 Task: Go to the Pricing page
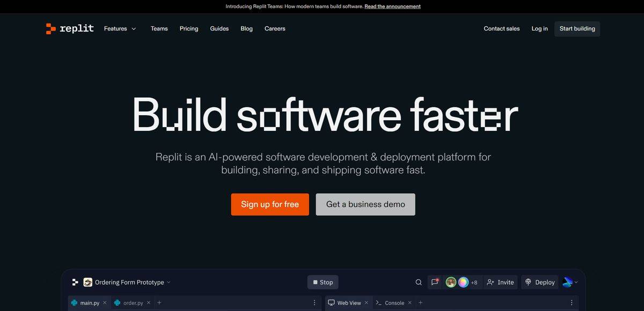coord(189,29)
